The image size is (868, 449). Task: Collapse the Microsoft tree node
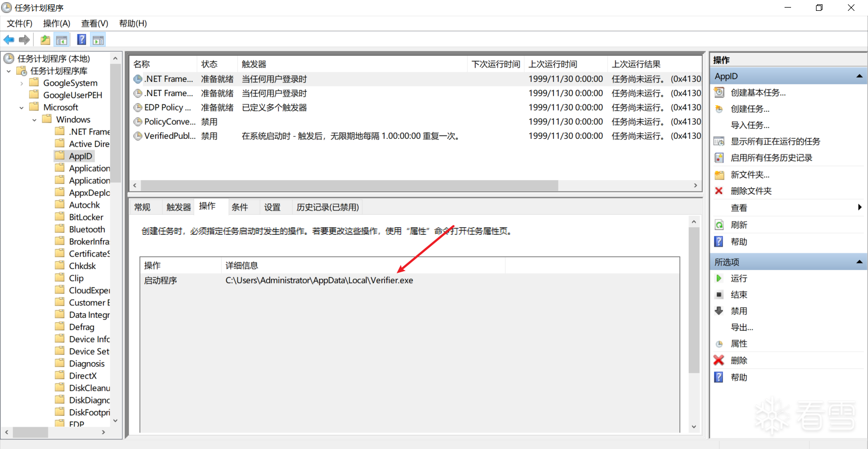22,107
